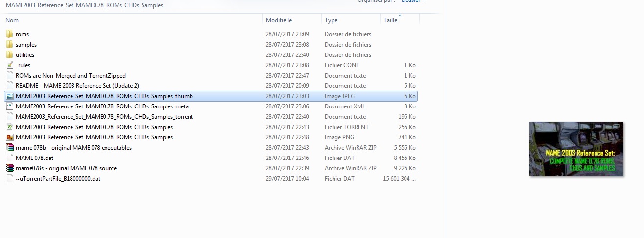Screen dimensions: 644x238
Task: Click the '256 Ko' size value
Action: pyautogui.click(x=407, y=127)
